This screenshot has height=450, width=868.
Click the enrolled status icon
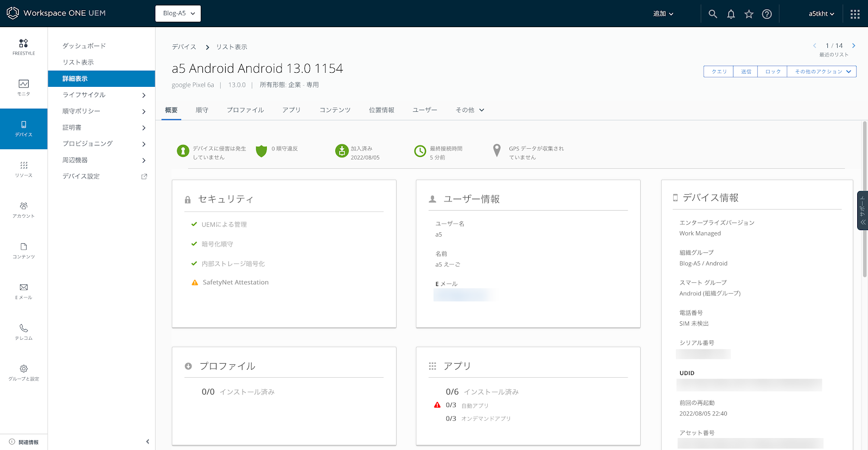click(341, 151)
